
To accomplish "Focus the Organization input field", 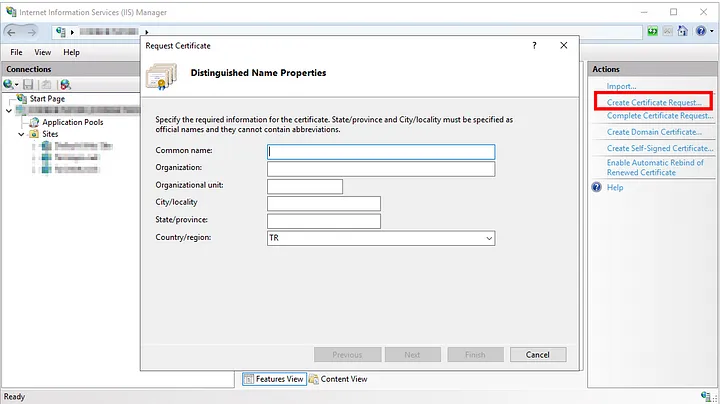I will tap(381, 169).
